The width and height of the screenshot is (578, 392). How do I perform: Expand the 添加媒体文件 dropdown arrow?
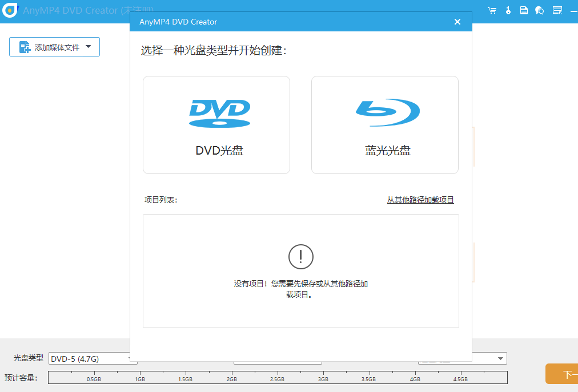[x=88, y=47]
